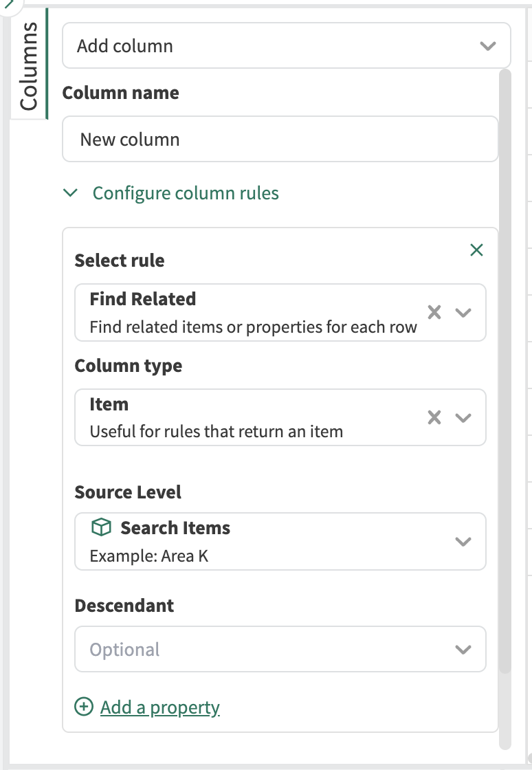Switch to the Columns side tab
Screen dimensions: 532x770
(x=29, y=65)
